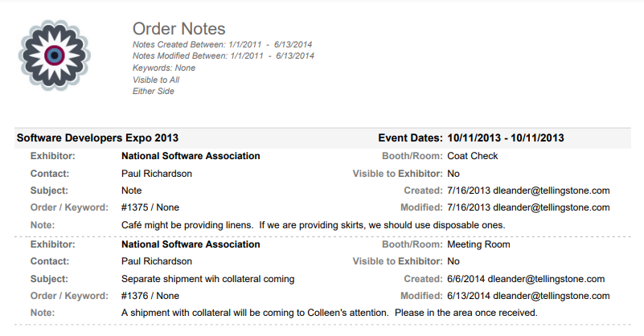Select the Notes Modified Between date range line
This screenshot has width=644, height=336.
[223, 55]
